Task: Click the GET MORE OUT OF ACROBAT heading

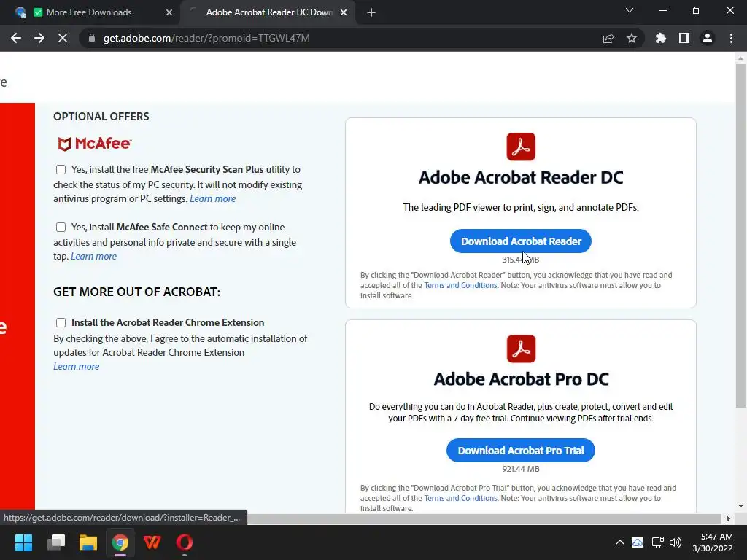Action: [136, 292]
